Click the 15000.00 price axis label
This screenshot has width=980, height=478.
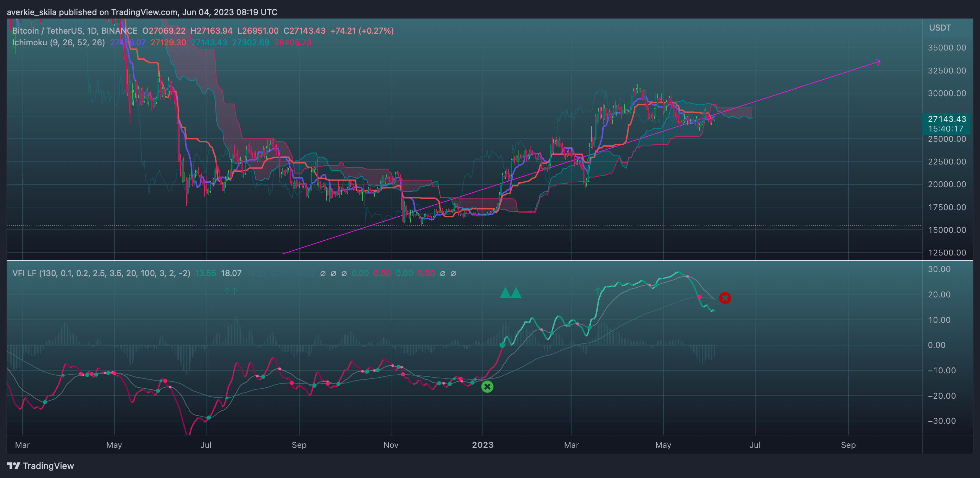(x=947, y=230)
